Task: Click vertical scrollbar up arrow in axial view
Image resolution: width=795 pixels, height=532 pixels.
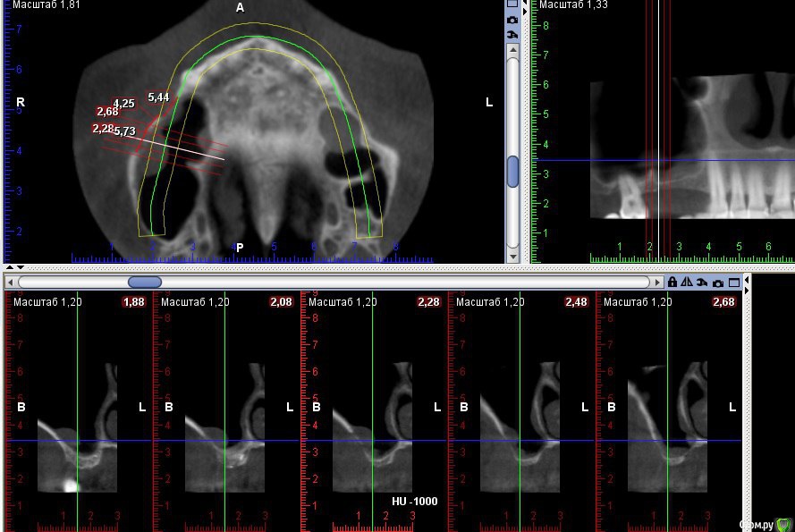Action: coord(512,50)
